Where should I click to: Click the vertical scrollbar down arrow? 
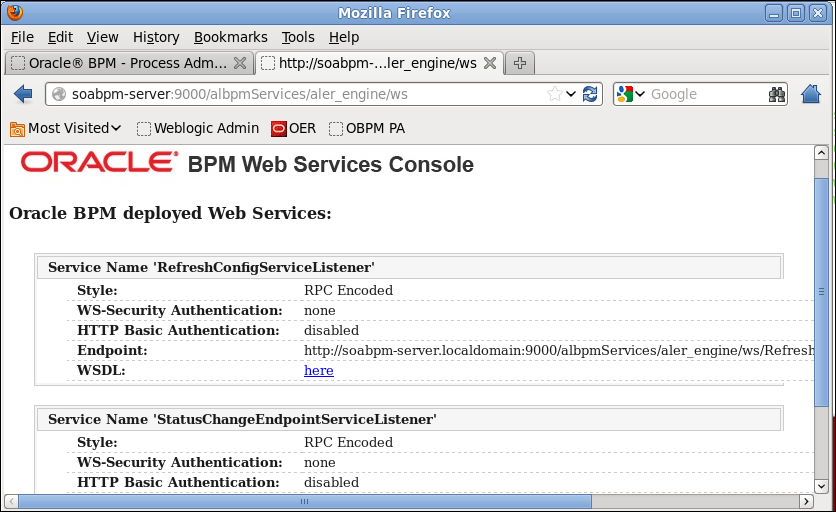821,486
